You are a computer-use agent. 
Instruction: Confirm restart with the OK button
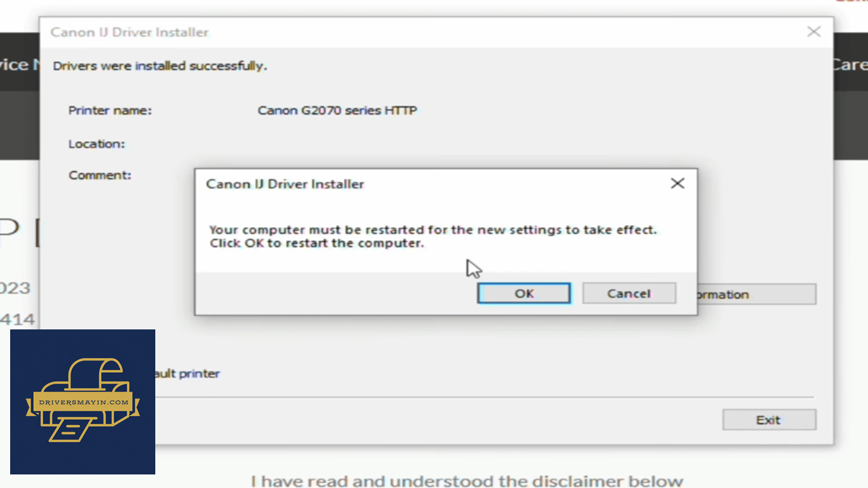524,293
